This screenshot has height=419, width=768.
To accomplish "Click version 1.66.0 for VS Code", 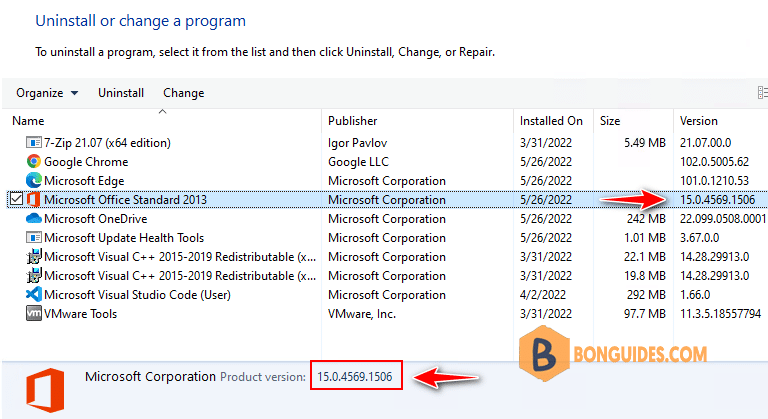I will pos(695,295).
